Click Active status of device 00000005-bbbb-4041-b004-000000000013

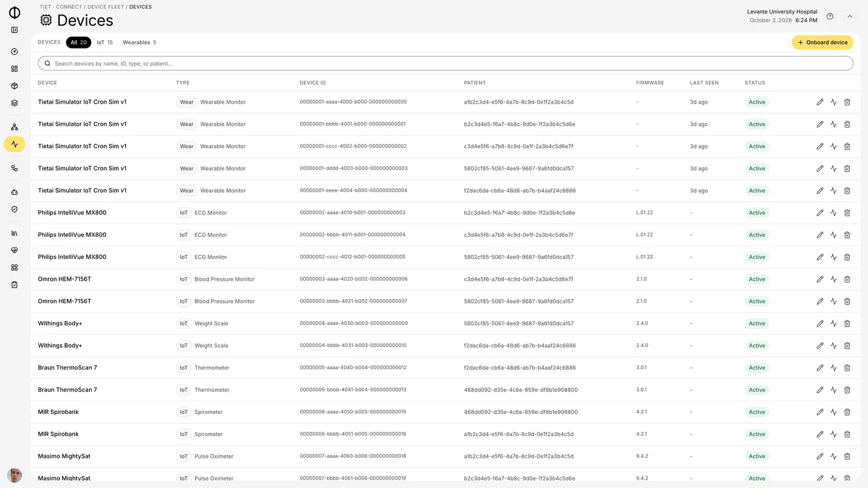pyautogui.click(x=757, y=390)
